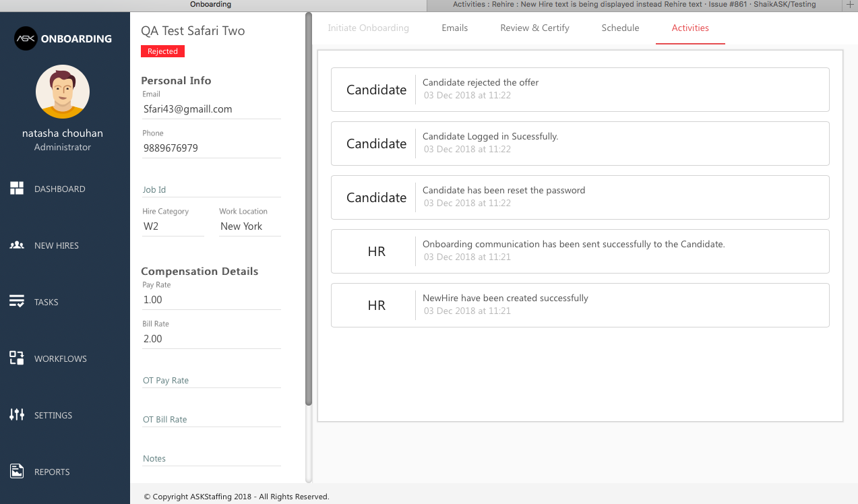Click Candidate label on rejected offer row
858x504 pixels.
click(377, 90)
